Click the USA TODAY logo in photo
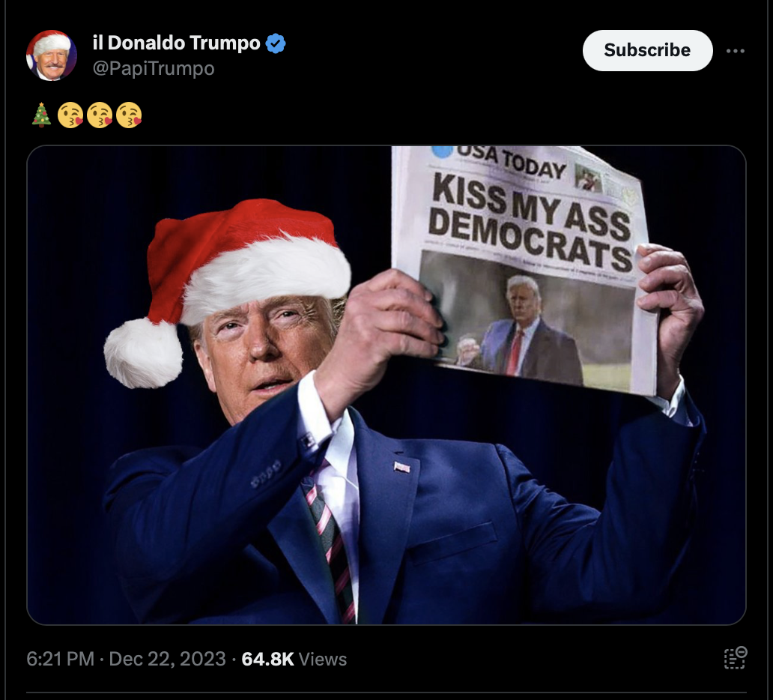This screenshot has height=700, width=773. click(x=500, y=160)
